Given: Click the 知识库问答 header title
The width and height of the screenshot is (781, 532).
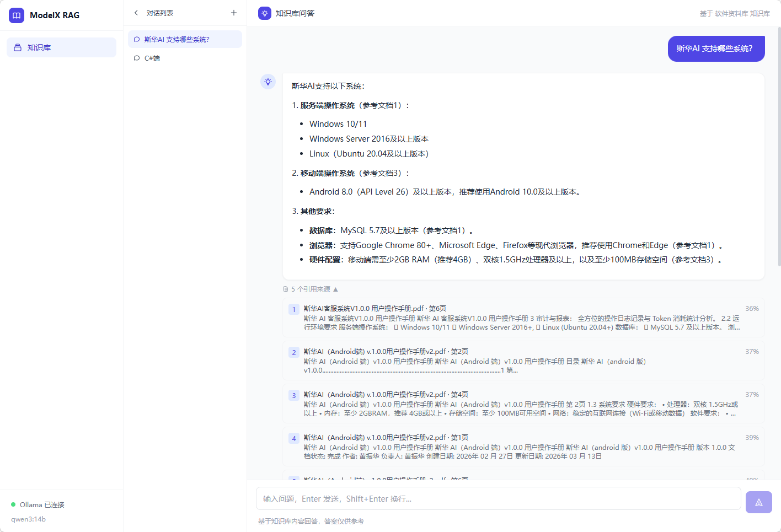Looking at the screenshot, I should (x=295, y=13).
